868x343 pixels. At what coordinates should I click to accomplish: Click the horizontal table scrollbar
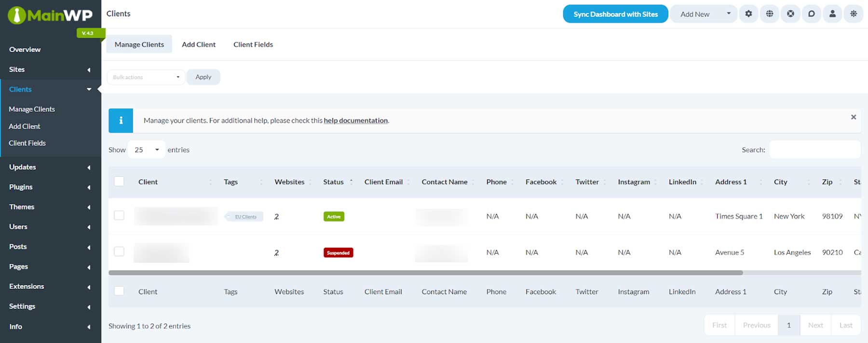[x=425, y=273]
